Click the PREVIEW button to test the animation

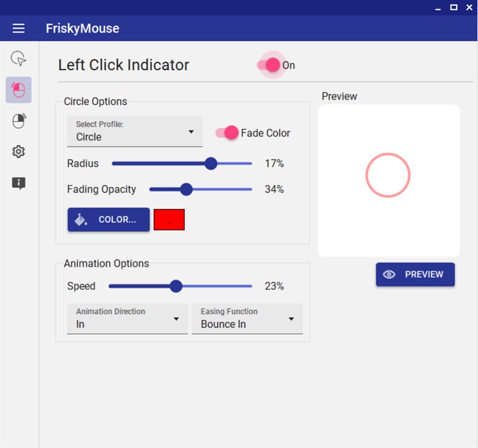click(415, 274)
